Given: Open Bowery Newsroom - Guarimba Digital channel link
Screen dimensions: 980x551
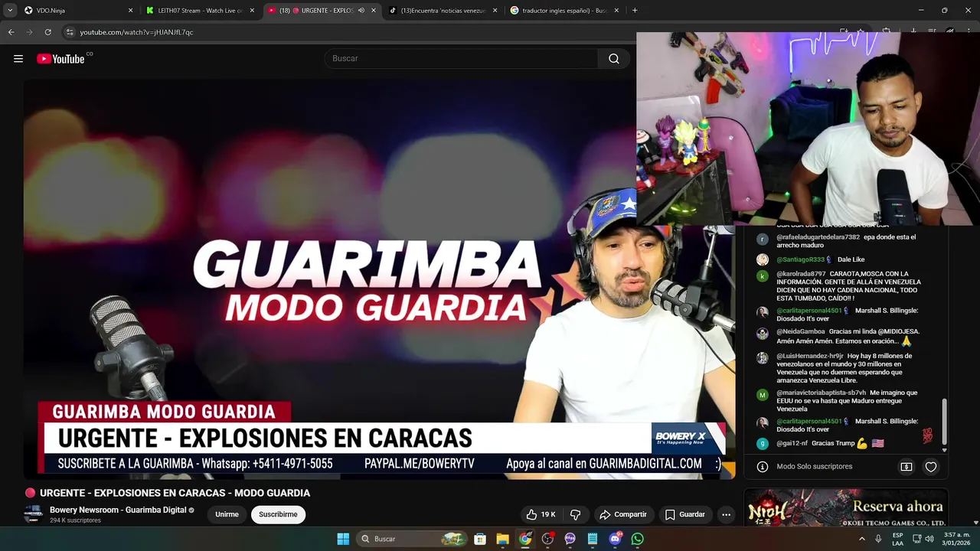Looking at the screenshot, I should [118, 510].
